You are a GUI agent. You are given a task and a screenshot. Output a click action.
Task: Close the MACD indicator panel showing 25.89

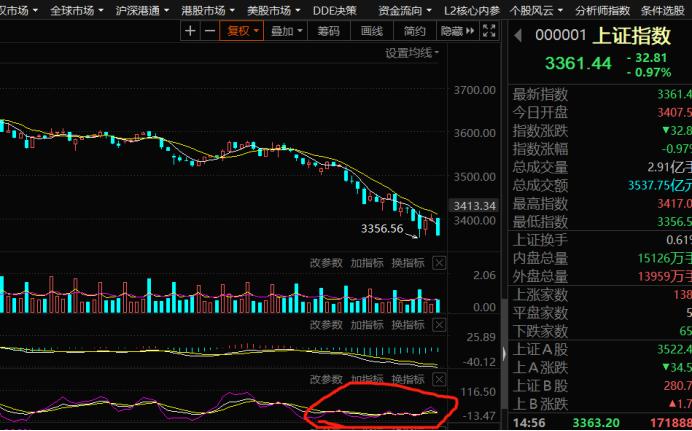[x=439, y=324]
